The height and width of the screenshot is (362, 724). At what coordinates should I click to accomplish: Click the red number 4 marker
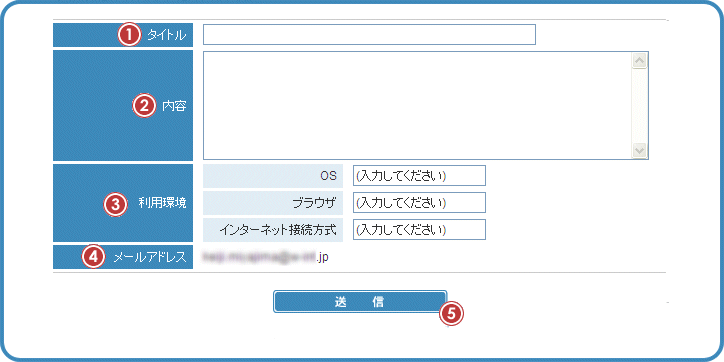(93, 257)
